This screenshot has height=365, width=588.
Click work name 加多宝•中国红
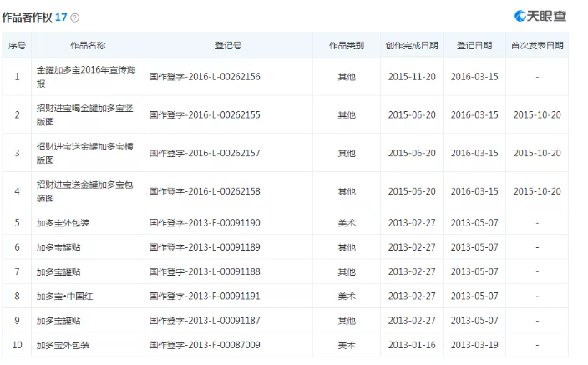pos(64,297)
